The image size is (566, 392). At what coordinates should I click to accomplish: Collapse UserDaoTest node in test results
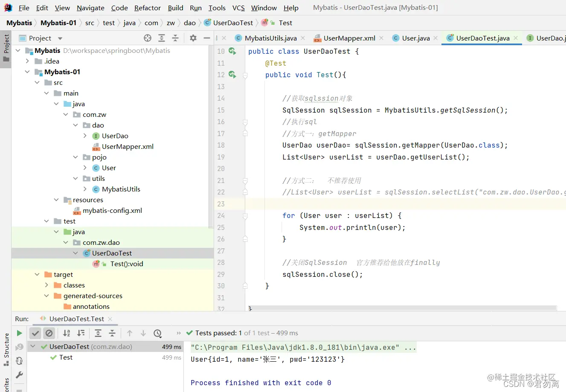click(33, 347)
